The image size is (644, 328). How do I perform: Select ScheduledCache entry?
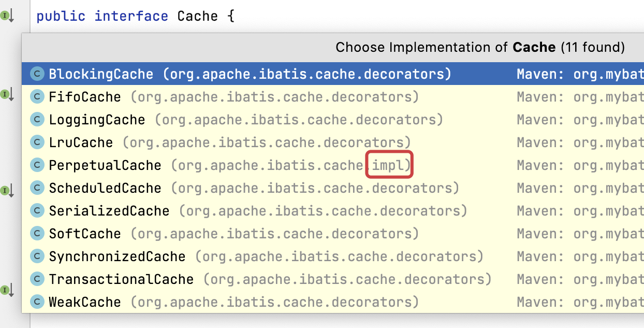[333, 188]
